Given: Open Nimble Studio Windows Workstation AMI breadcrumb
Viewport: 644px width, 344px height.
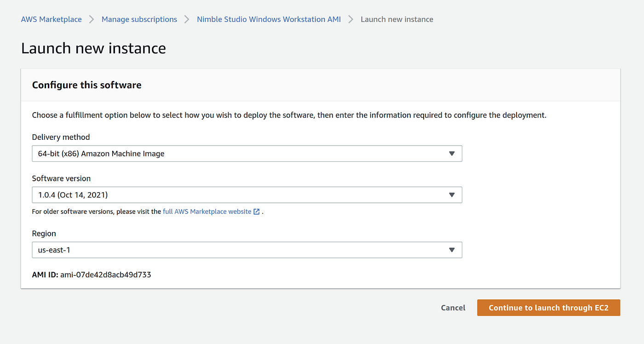Looking at the screenshot, I should [269, 19].
